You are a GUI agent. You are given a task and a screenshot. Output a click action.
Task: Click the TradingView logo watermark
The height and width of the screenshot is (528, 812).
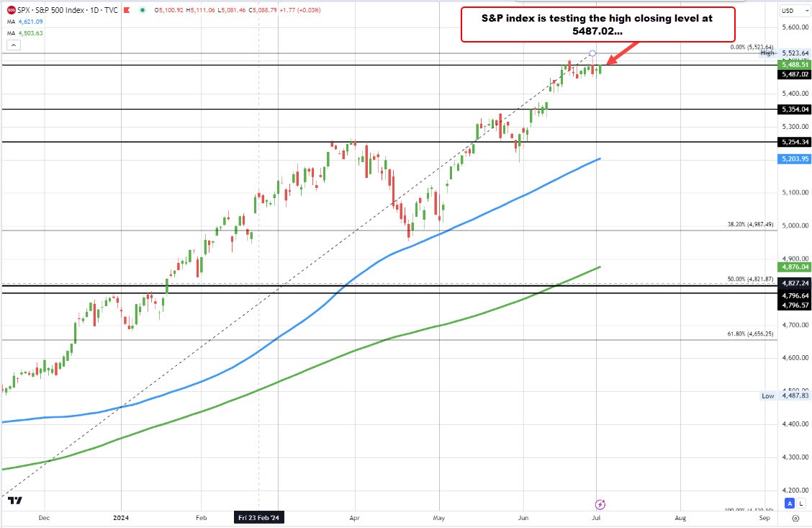click(x=16, y=501)
